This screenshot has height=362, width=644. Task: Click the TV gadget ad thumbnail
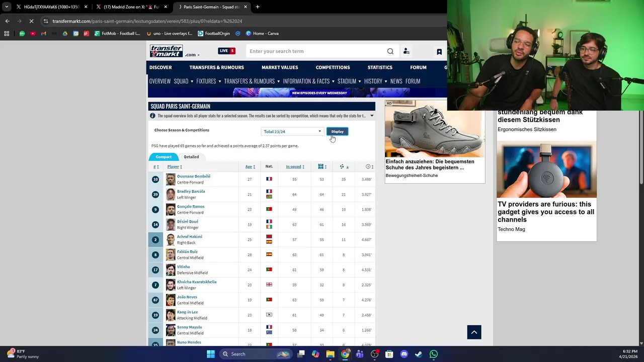[x=546, y=169]
